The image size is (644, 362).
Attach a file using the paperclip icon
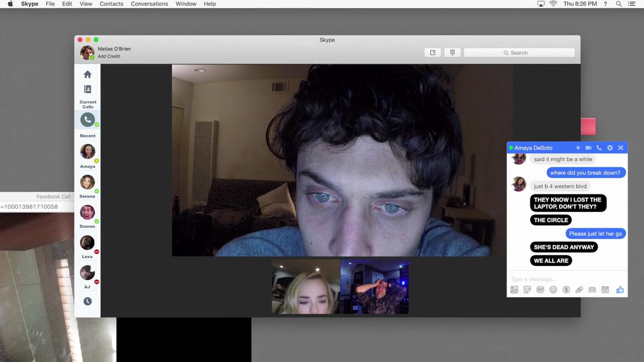pyautogui.click(x=579, y=290)
